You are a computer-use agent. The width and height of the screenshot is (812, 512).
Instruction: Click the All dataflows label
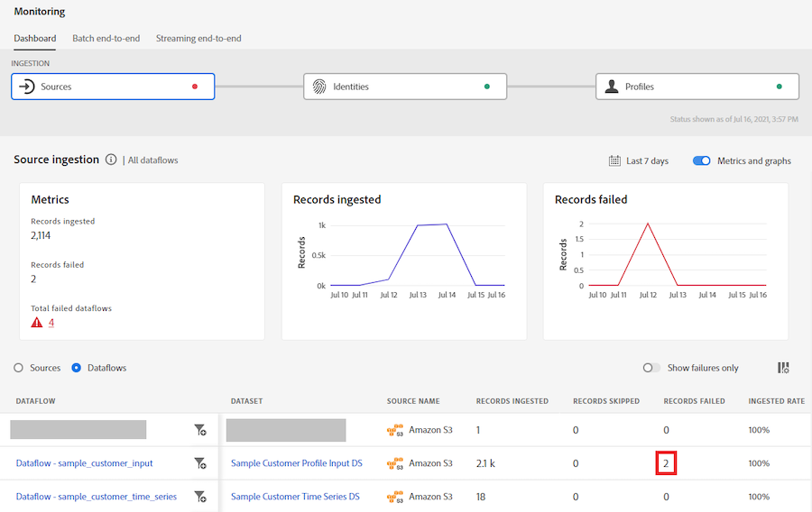point(152,160)
